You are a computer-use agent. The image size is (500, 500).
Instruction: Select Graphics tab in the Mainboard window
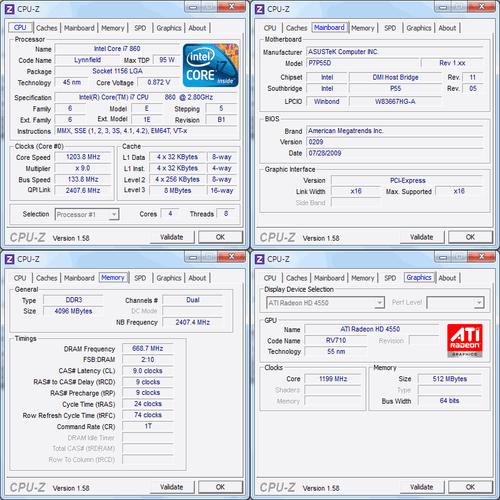tap(419, 28)
